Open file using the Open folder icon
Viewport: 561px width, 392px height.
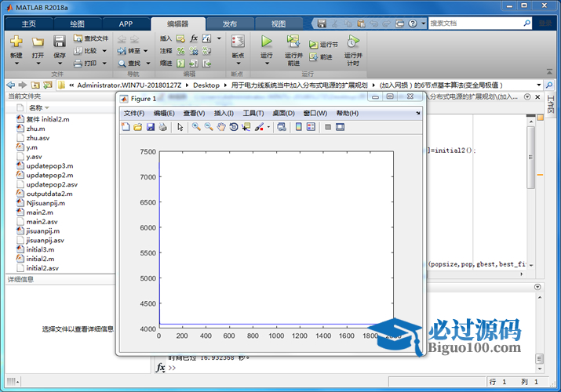pos(38,42)
